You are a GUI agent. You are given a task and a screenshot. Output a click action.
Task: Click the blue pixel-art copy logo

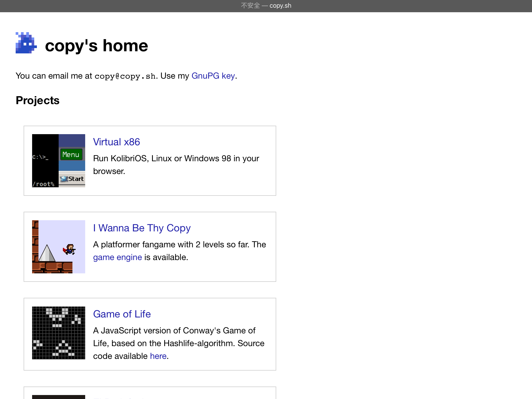(26, 43)
